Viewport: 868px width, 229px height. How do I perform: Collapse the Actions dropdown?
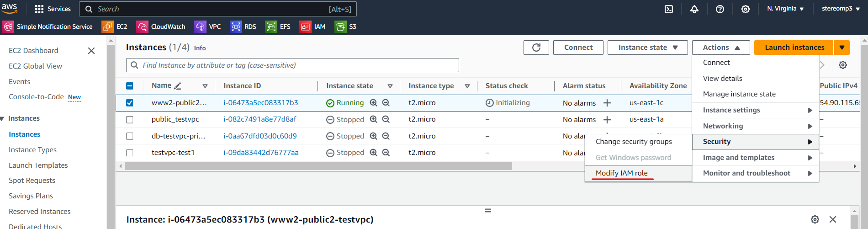coord(721,48)
